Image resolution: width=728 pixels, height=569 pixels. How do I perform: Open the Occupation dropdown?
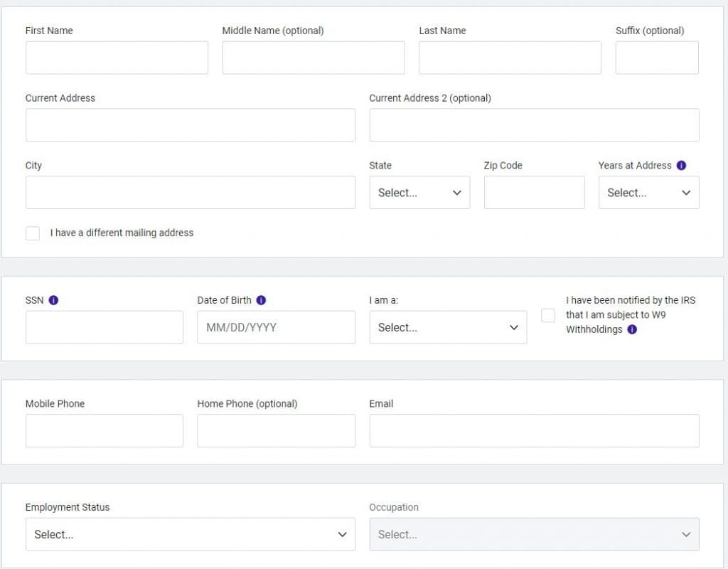[x=535, y=534]
